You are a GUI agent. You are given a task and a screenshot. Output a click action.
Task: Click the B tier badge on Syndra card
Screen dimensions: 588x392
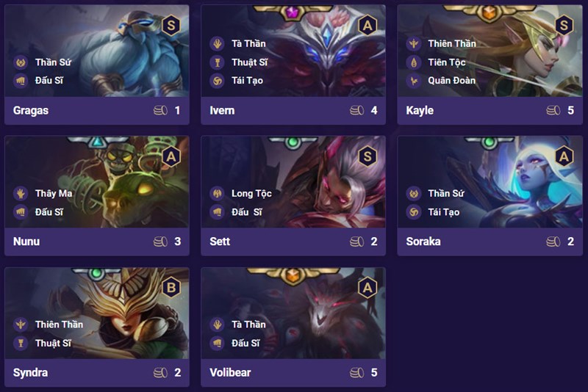171,288
